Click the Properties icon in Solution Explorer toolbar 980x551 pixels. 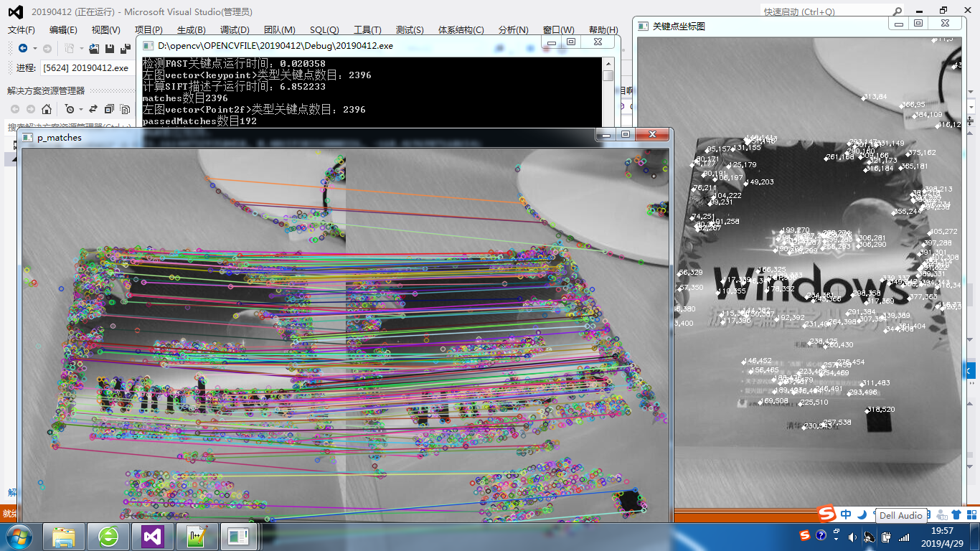[x=123, y=109]
